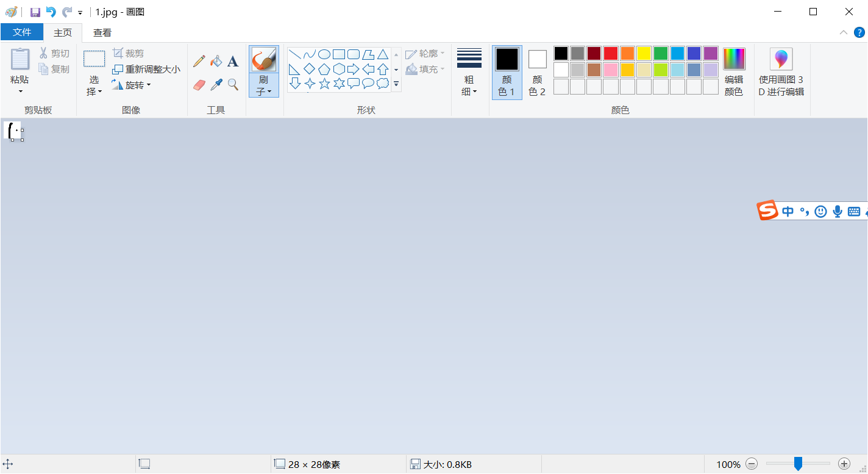Screen dimensions: 868x474
Task: Choose the Rounded rectangle shape
Action: 354,54
